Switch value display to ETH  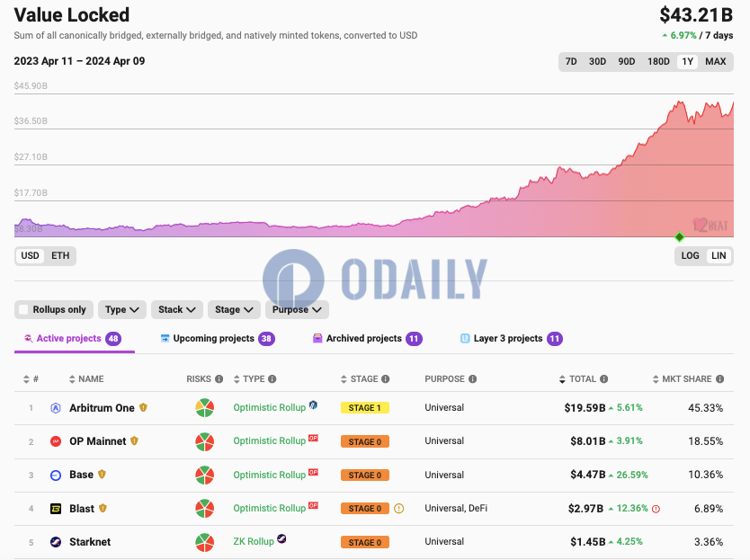(60, 256)
